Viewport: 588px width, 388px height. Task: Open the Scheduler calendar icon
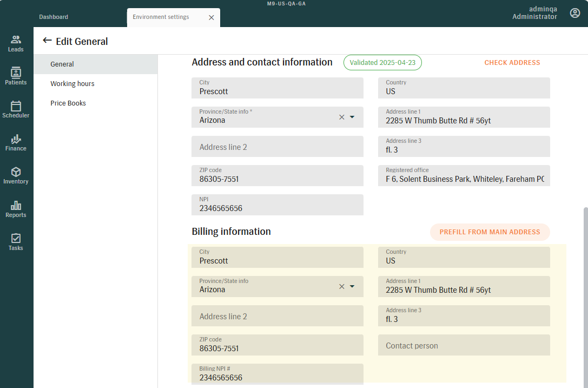pyautogui.click(x=16, y=106)
